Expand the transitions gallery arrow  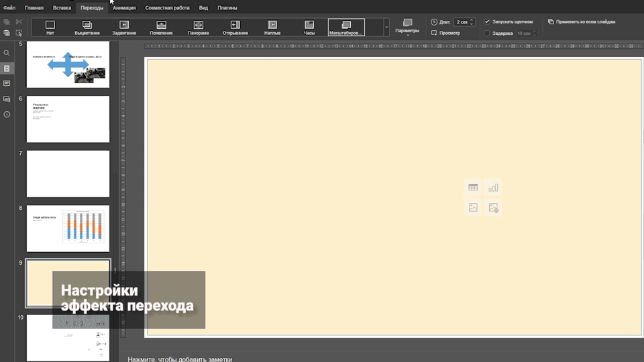386,27
